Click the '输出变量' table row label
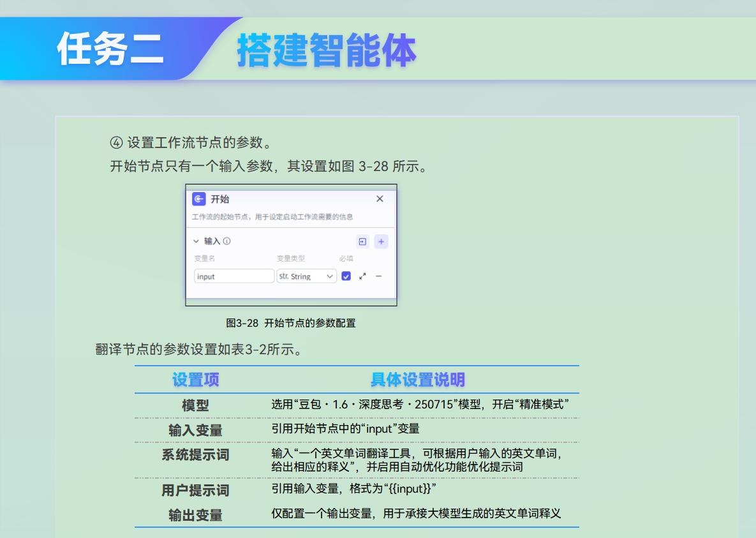Screen dimensions: 756x538 click(195, 515)
